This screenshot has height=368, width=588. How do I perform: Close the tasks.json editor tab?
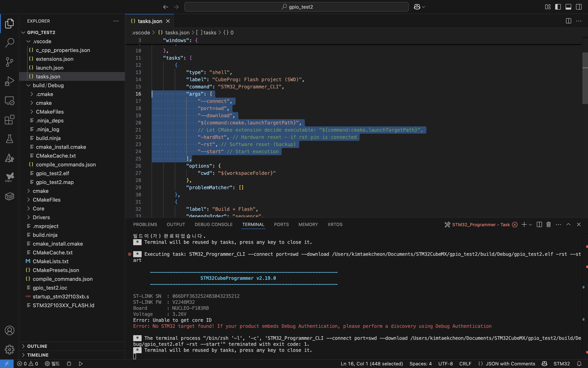[168, 21]
